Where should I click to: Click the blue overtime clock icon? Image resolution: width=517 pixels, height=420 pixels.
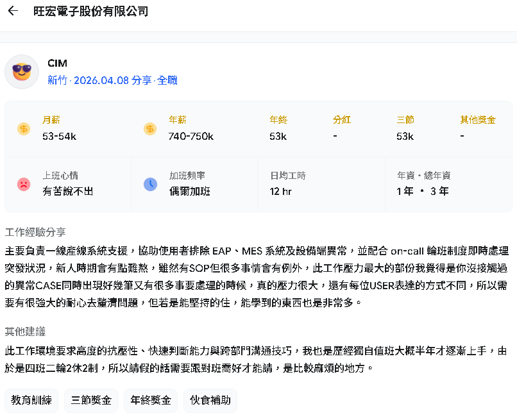150,184
